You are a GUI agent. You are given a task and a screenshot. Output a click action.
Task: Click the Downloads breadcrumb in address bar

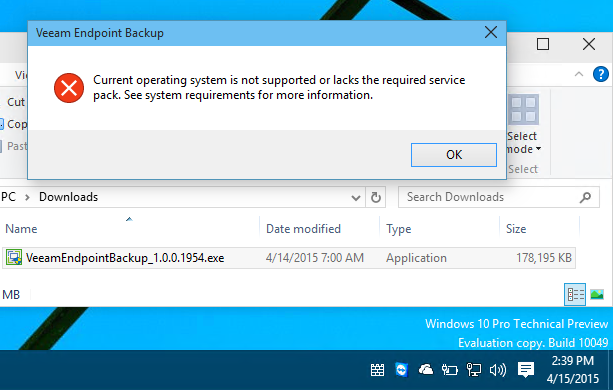pos(68,197)
